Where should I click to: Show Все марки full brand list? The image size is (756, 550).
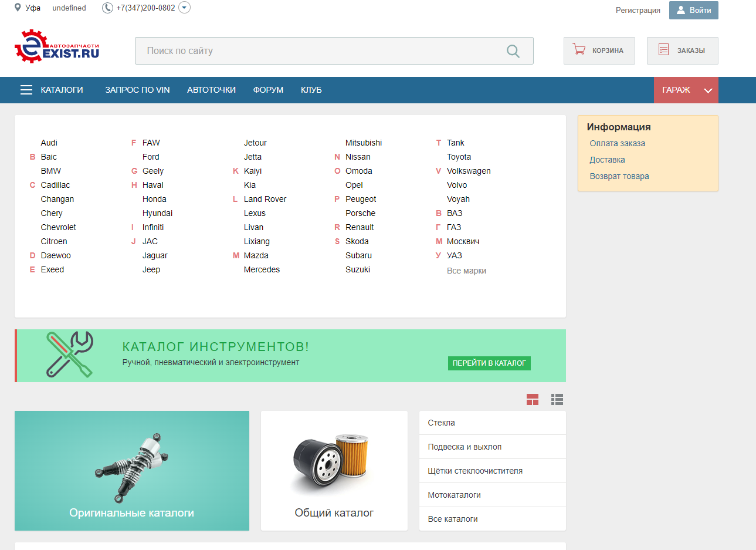coord(466,271)
